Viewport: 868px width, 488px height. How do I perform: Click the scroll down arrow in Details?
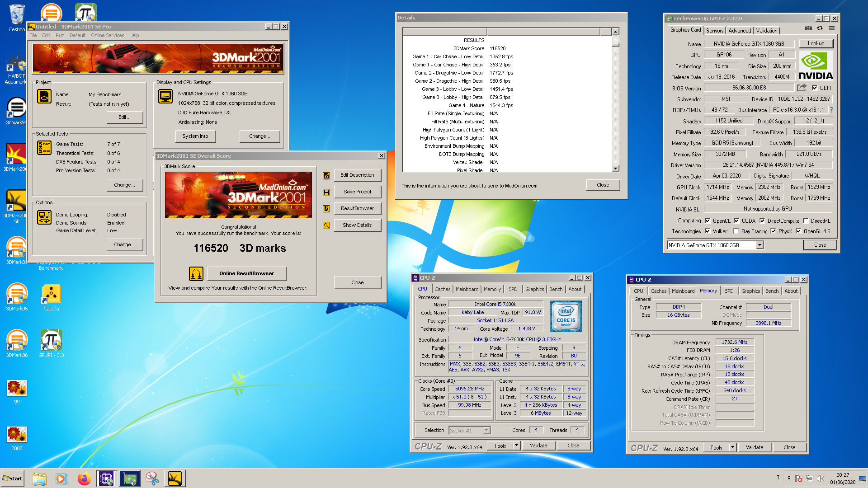(x=615, y=169)
